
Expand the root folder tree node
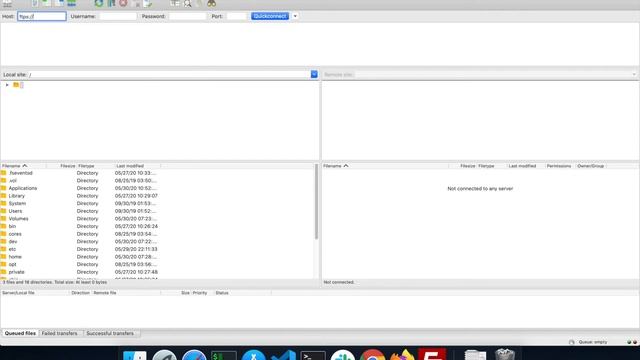(x=7, y=85)
